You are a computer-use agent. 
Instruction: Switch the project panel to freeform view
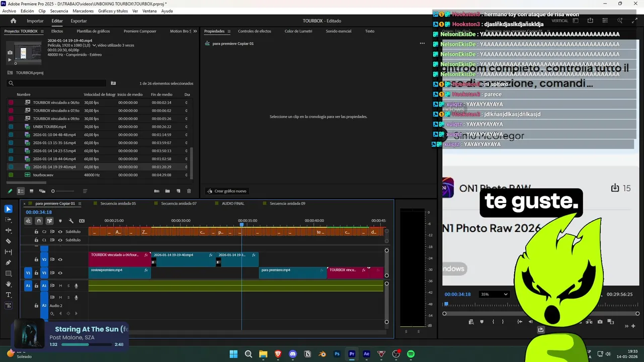click(x=42, y=191)
